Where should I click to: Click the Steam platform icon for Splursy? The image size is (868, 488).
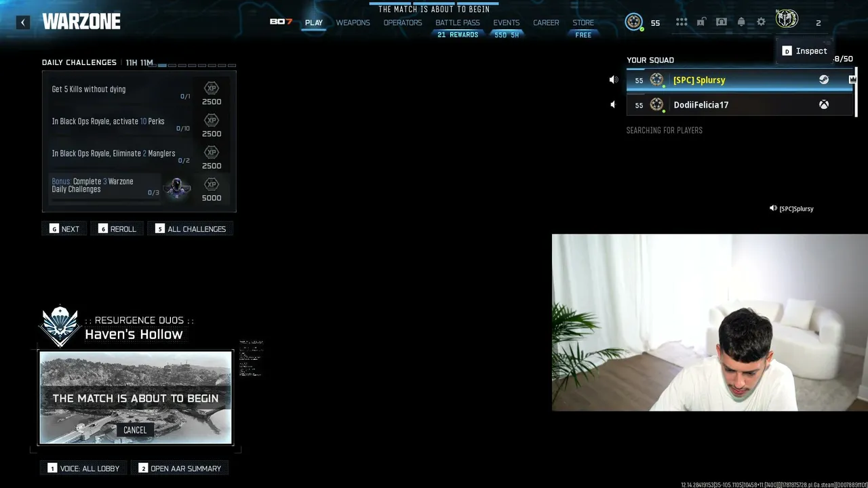tap(824, 80)
